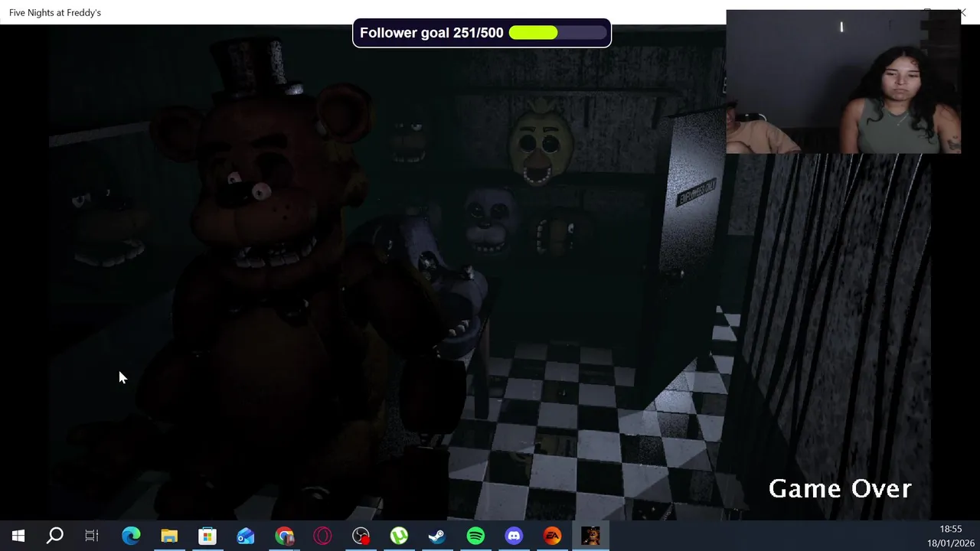Click the Game Over text
This screenshot has height=551, width=980.
click(840, 488)
